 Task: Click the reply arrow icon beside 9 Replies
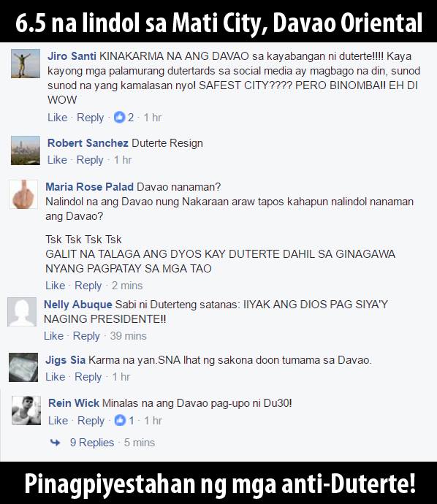click(x=56, y=443)
